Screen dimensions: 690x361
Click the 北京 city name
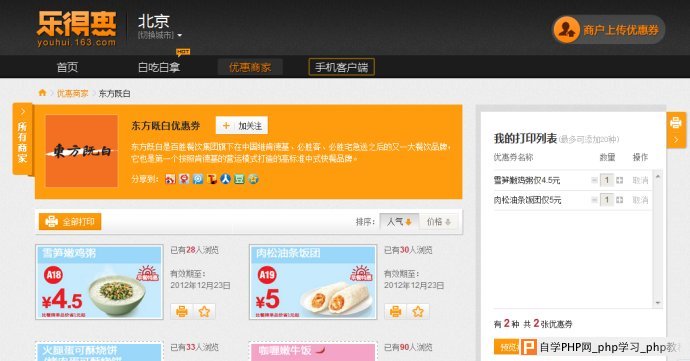click(x=154, y=21)
